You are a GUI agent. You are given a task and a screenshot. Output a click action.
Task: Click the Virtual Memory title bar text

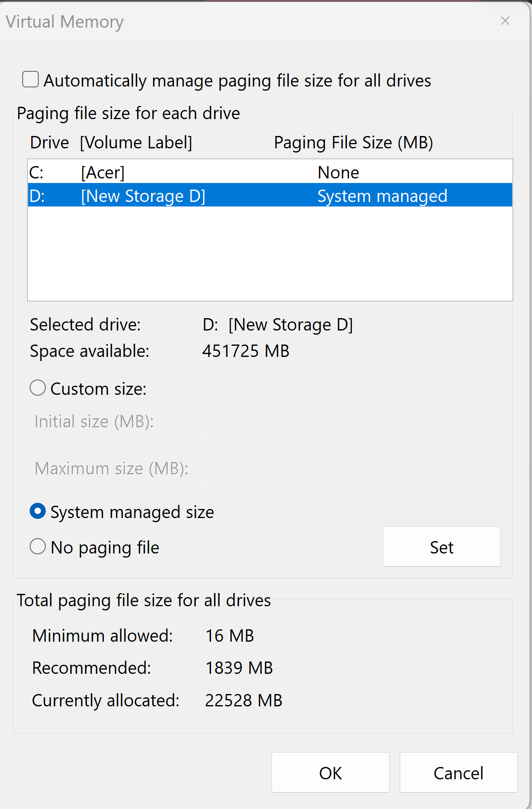(65, 22)
